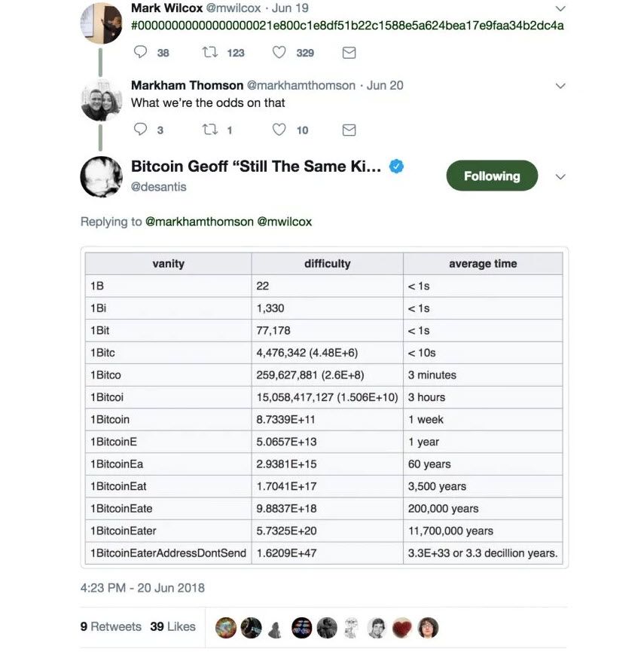Open Bitcoin Geoff's profile avatar
The height and width of the screenshot is (652, 644).
point(101,176)
